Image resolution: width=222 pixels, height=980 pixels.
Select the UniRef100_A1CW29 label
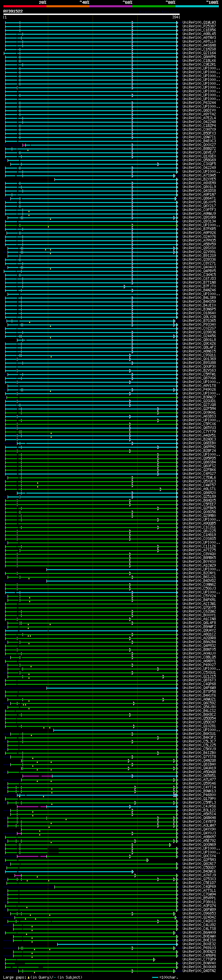(x=199, y=565)
